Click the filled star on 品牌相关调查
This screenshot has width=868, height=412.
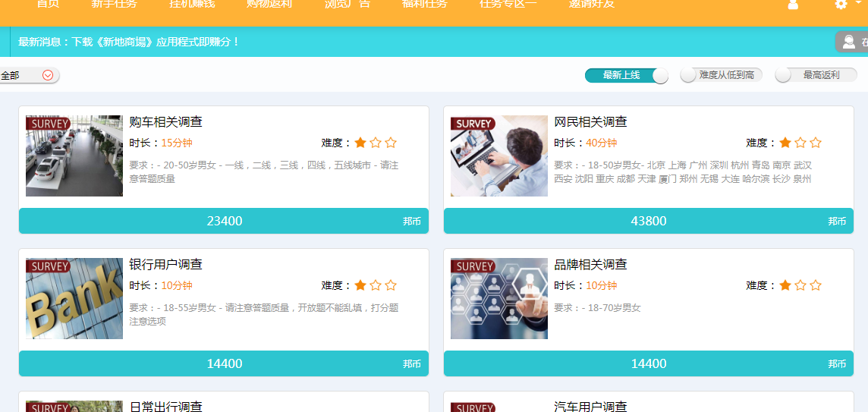(x=785, y=286)
